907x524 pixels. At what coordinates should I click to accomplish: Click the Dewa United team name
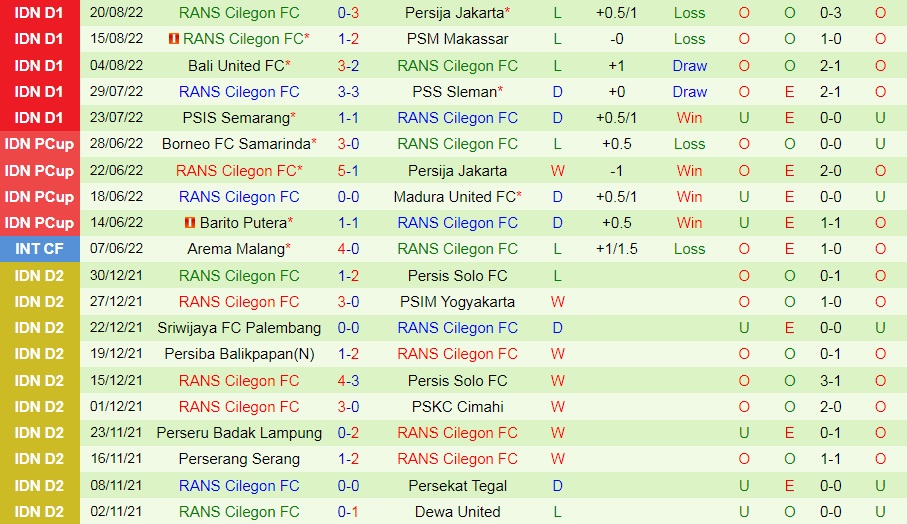(458, 511)
